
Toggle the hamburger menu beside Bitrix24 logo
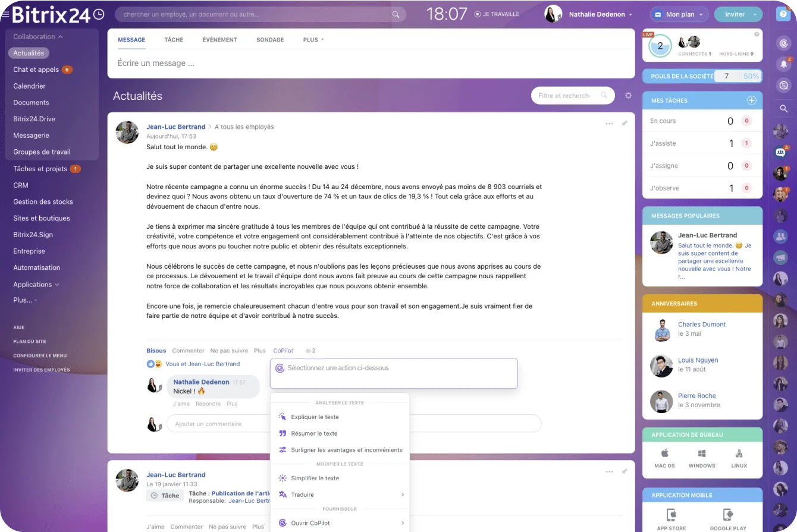coord(5,14)
